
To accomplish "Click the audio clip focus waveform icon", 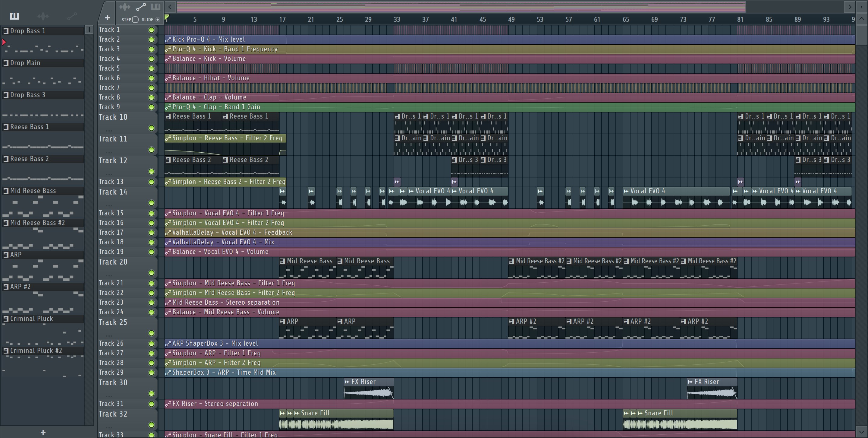I will [x=125, y=7].
